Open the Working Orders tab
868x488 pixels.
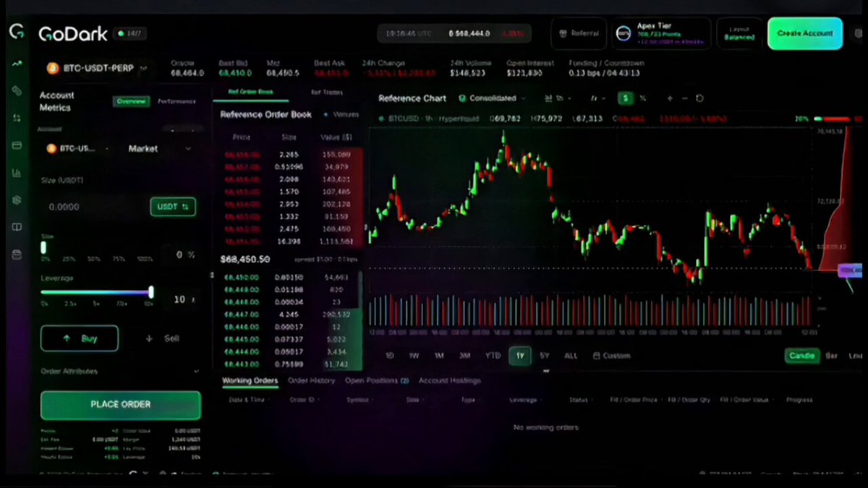click(250, 380)
